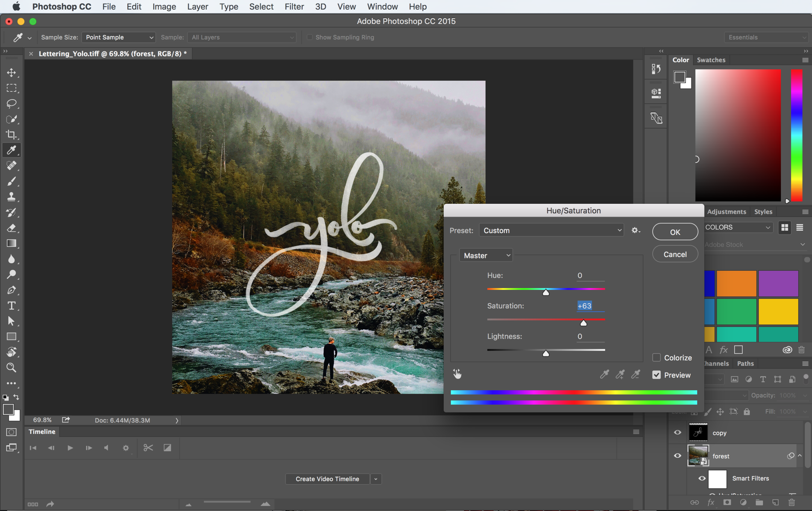Select the History Brush tool
This screenshot has width=812, height=511.
[x=11, y=212]
